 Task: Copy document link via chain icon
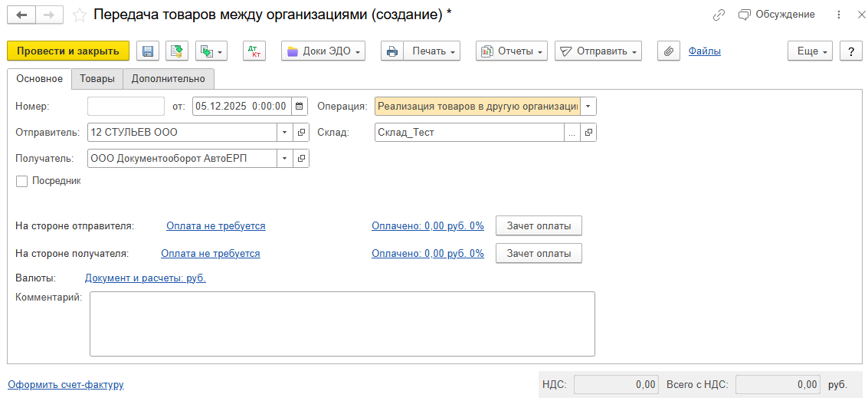coord(719,15)
